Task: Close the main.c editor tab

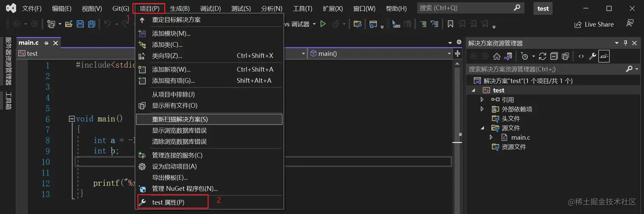Action: (x=55, y=43)
